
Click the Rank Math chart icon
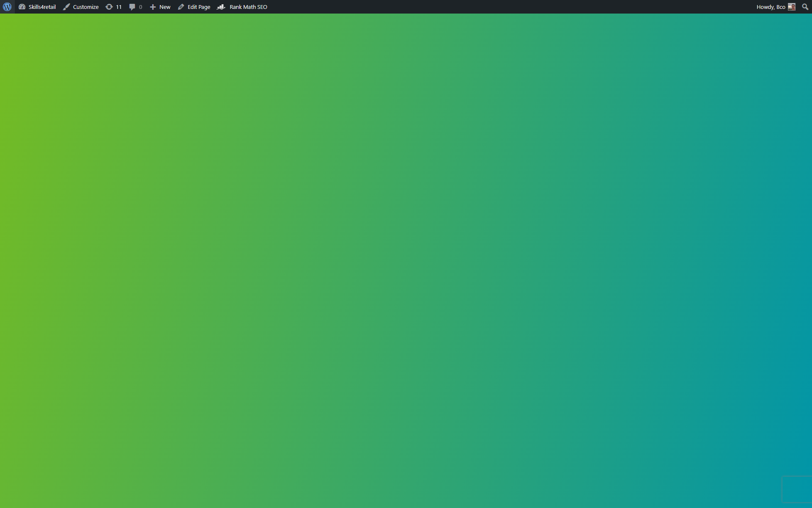221,7
